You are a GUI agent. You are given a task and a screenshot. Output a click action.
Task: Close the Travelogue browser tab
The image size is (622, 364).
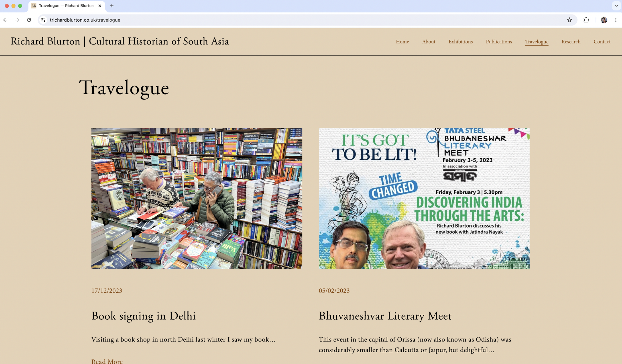[100, 6]
